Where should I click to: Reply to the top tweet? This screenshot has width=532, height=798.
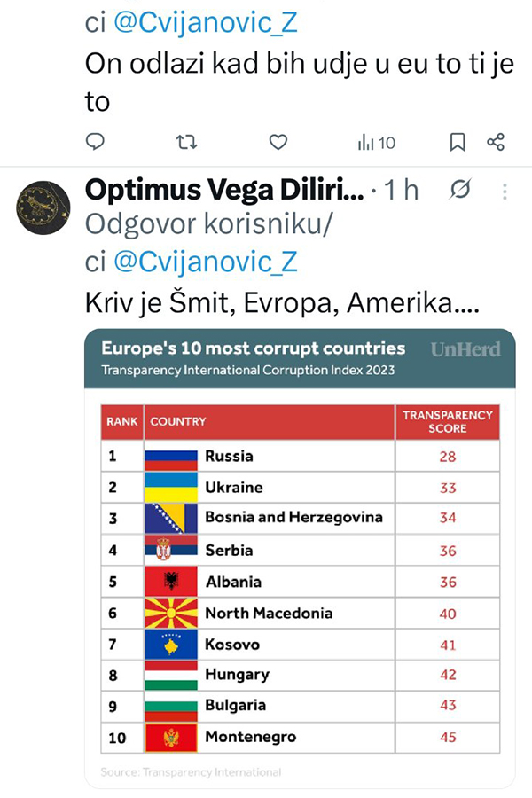[96, 142]
